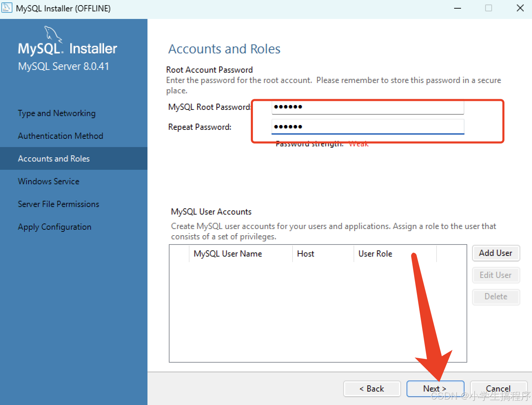Select Apply Configuration in sidebar

point(54,227)
